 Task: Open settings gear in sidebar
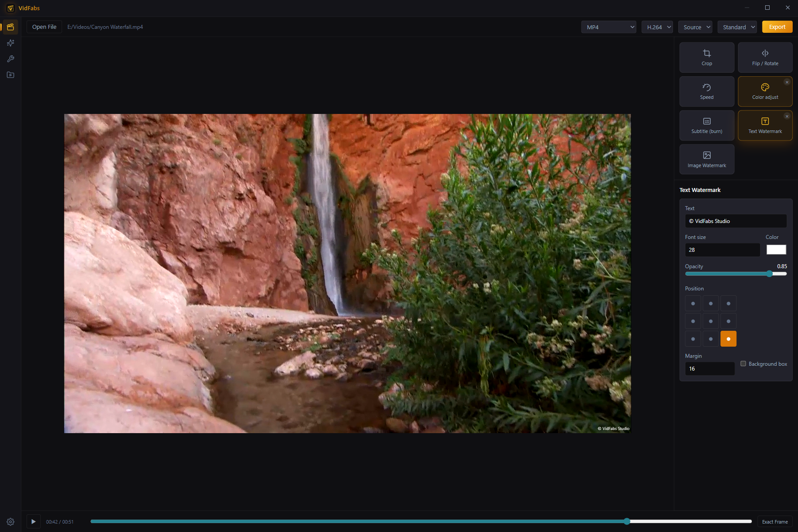coord(11,522)
